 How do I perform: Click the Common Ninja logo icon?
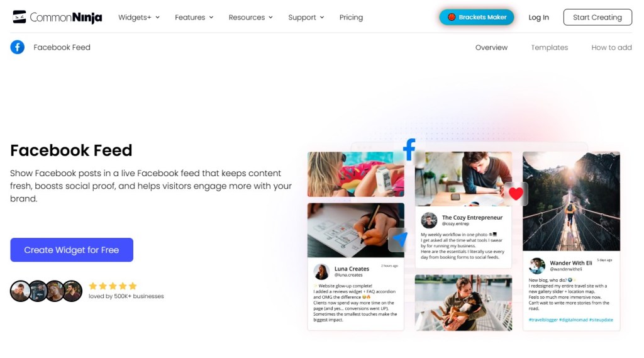(19, 17)
